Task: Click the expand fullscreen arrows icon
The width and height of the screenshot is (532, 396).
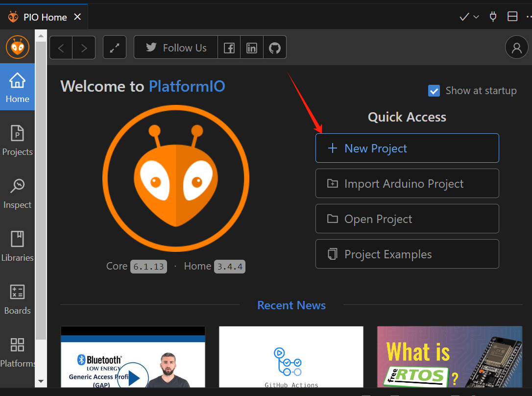Action: [x=115, y=48]
